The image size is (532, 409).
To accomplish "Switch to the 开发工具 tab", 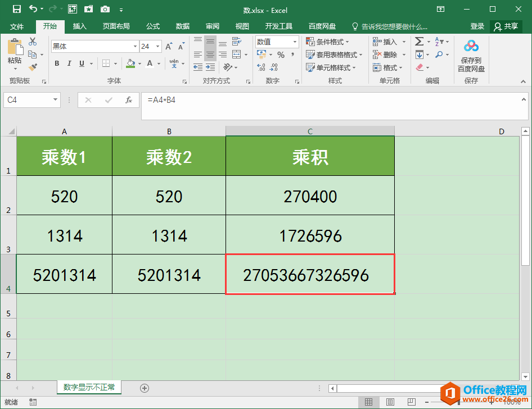I will [x=278, y=26].
